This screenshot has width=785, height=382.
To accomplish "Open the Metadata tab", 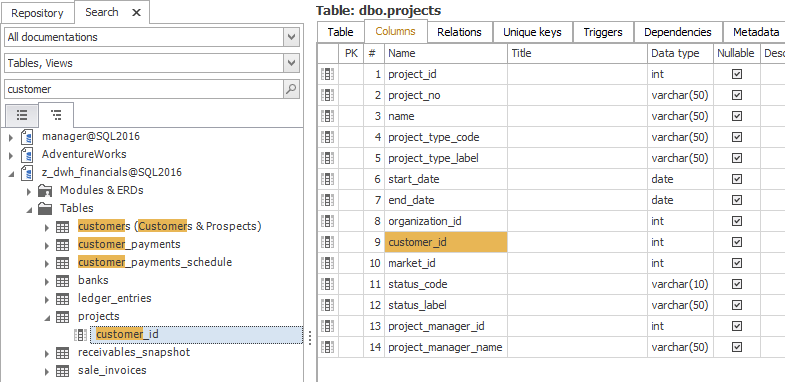I will pyautogui.click(x=755, y=32).
